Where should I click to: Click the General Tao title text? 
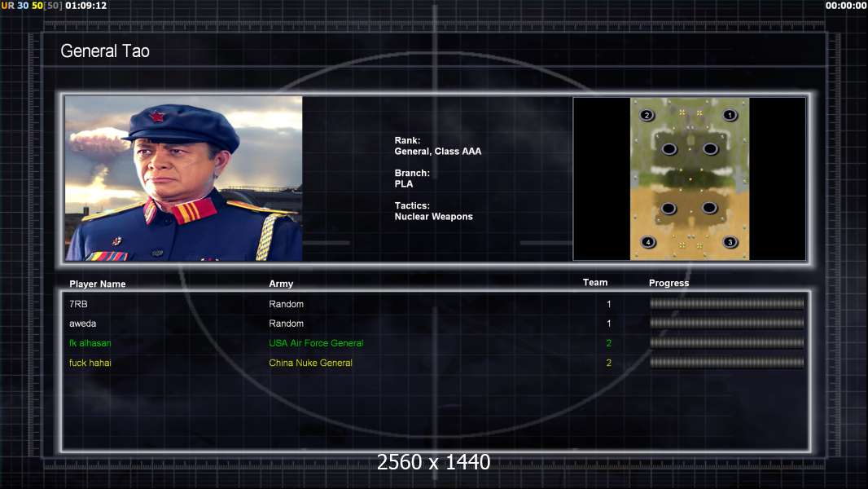[105, 51]
